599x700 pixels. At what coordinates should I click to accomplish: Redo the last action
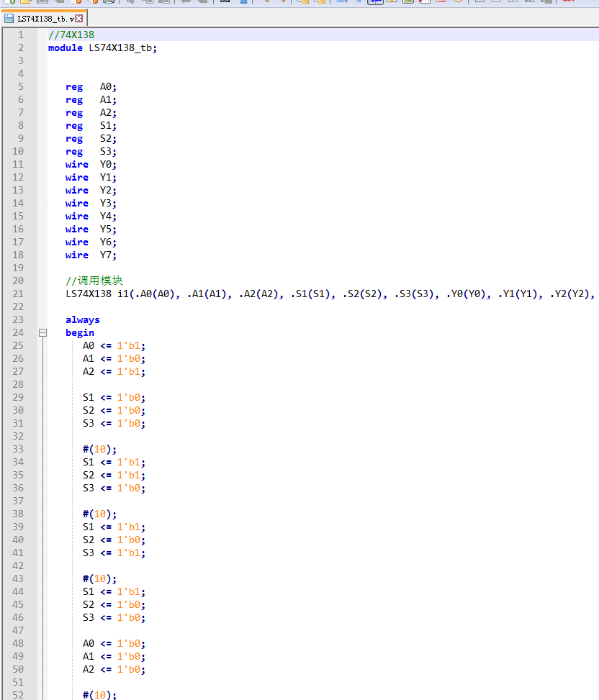point(202,4)
